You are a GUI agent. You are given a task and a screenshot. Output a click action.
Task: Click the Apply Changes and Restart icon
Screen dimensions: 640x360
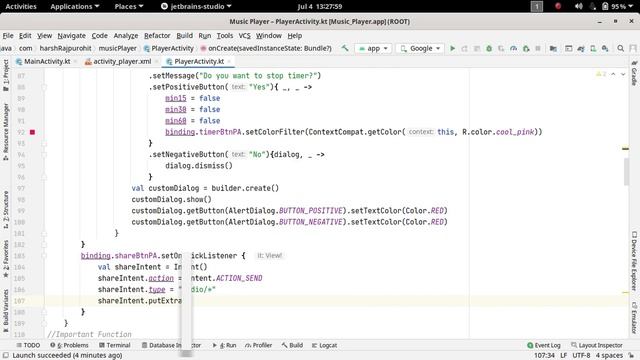[464, 48]
